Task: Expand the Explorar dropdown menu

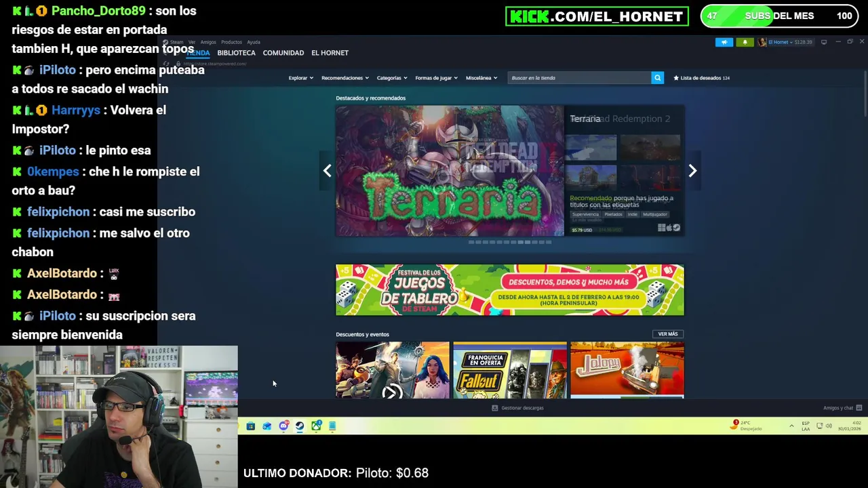Action: 300,78
